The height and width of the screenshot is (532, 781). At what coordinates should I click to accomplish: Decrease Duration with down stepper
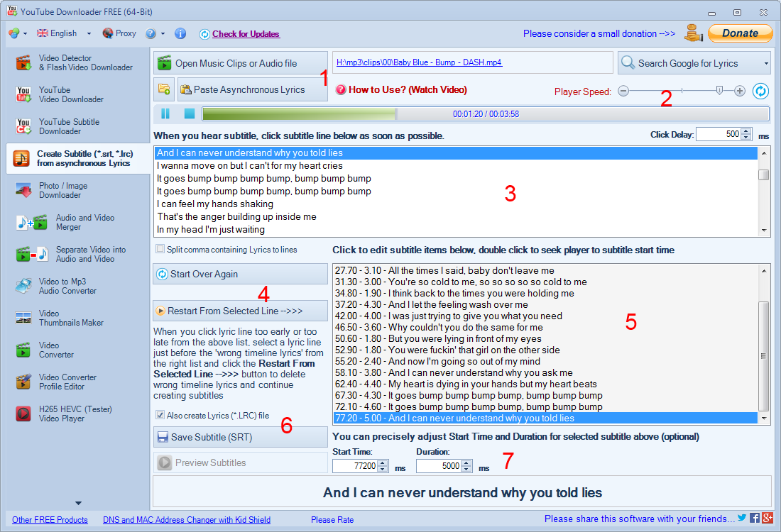click(x=466, y=470)
